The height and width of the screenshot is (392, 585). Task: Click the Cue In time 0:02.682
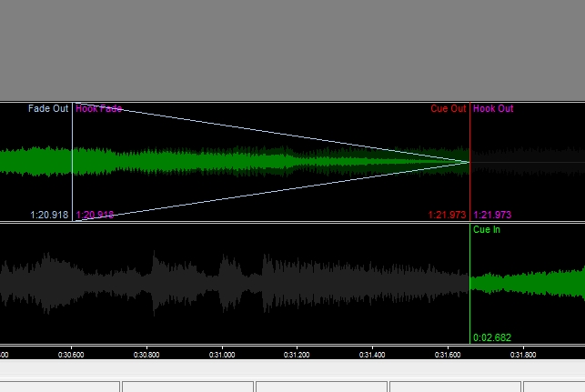coord(492,338)
